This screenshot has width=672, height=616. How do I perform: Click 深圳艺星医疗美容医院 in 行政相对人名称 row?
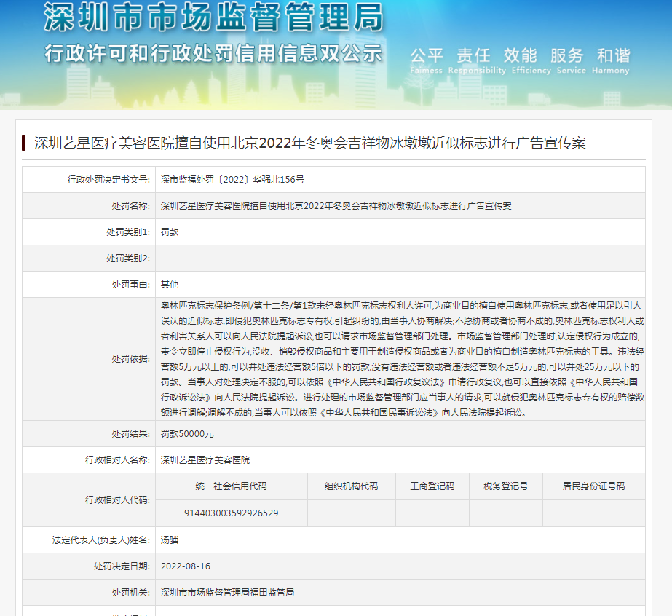tap(205, 460)
